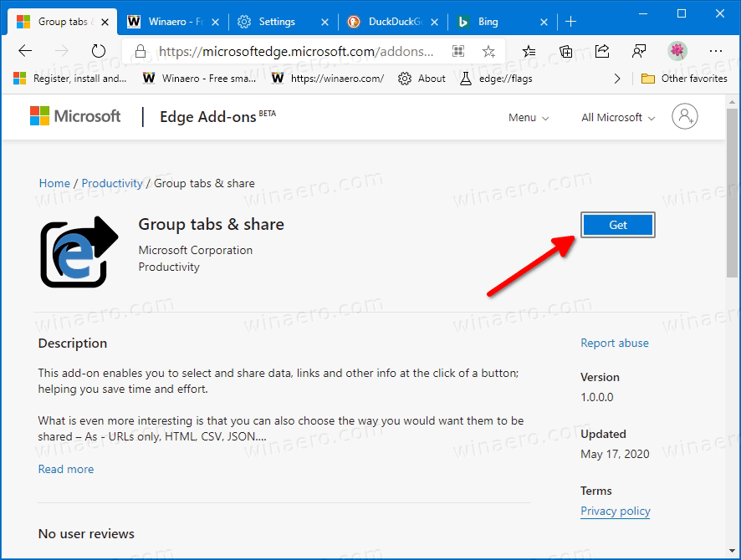Open 'Winaero - Free sma...' bookmark
Screen dimensions: 741x560
[199, 79]
